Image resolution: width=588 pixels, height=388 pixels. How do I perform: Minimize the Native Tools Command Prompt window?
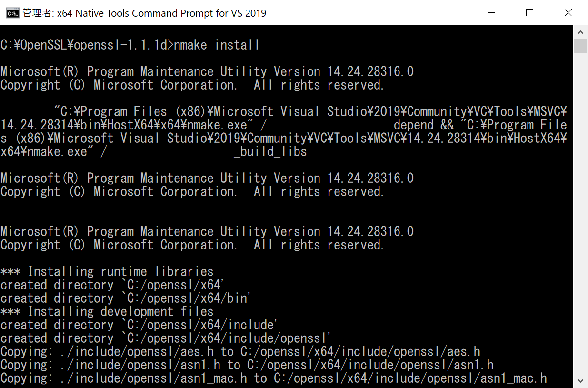[x=490, y=13]
